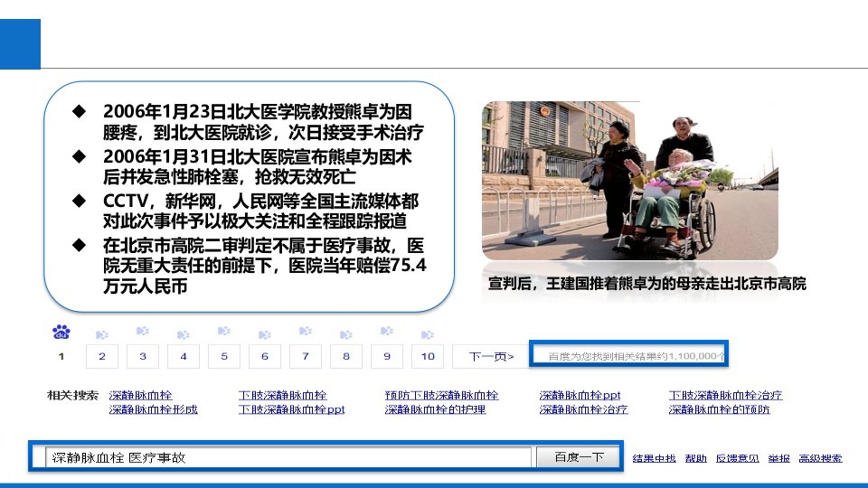This screenshot has width=868, height=488.
Task: Click the paw icon above page 10
Action: click(428, 334)
